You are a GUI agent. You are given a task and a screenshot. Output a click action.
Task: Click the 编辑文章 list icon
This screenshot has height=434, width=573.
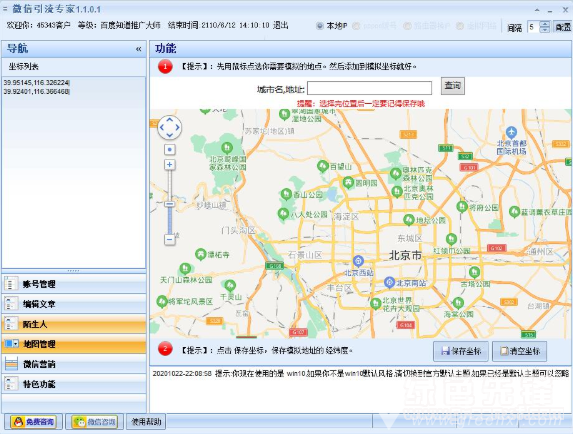[11, 304]
